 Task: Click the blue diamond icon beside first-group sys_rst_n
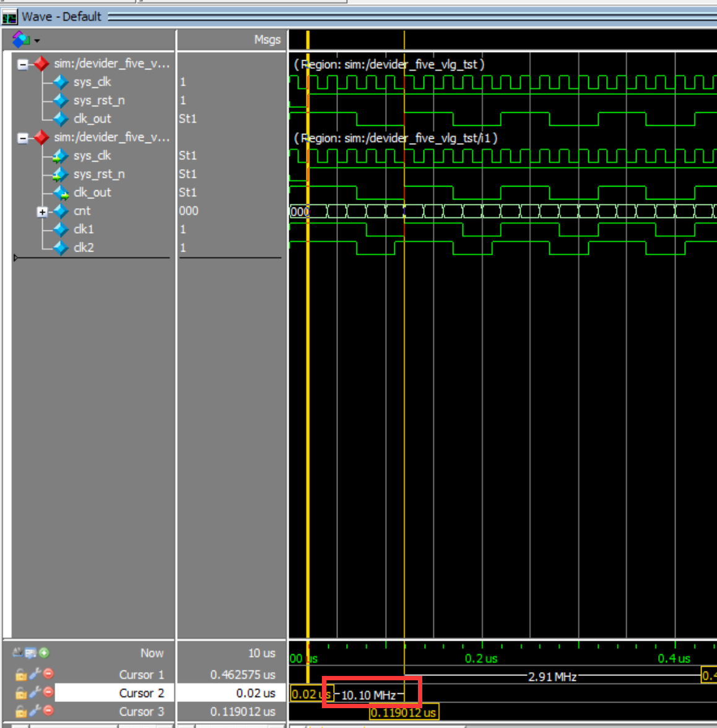(x=61, y=100)
